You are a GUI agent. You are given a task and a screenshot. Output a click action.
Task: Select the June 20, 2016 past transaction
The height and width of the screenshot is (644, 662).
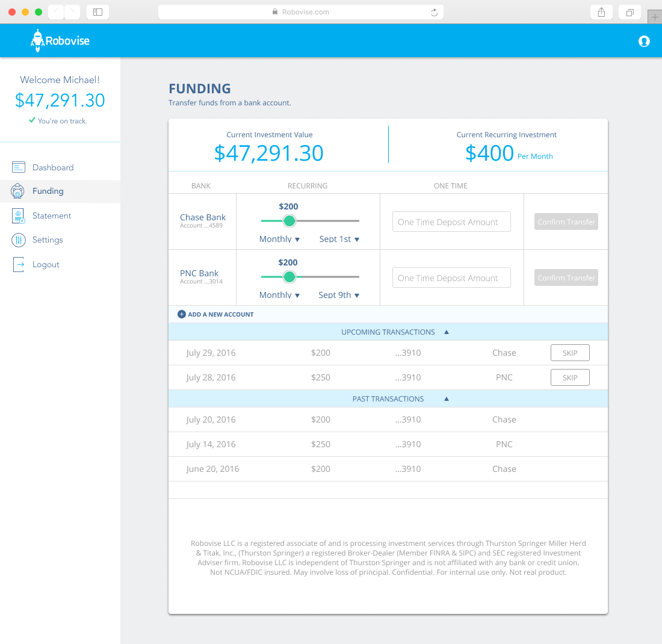388,469
